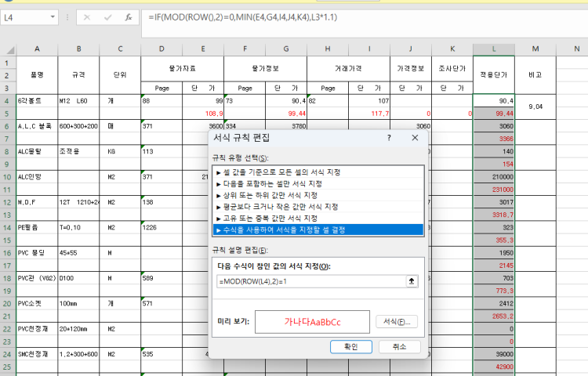Click cell containing PVC 몰딩
Screen dimensions: 588x376
pyautogui.click(x=37, y=253)
